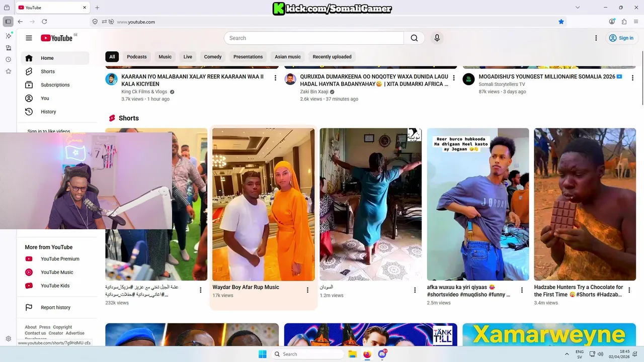Open options for afka wuxuu short

(522, 290)
